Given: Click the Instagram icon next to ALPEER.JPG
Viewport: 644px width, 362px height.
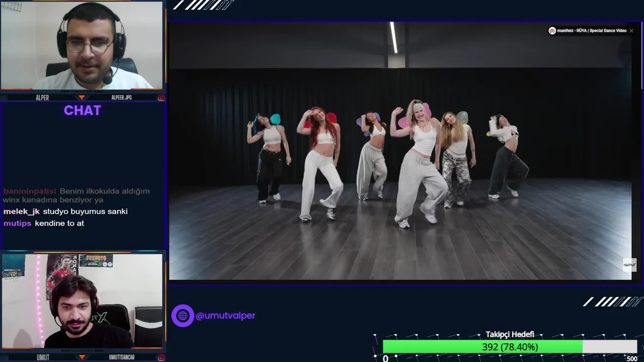Looking at the screenshot, I should (x=161, y=98).
